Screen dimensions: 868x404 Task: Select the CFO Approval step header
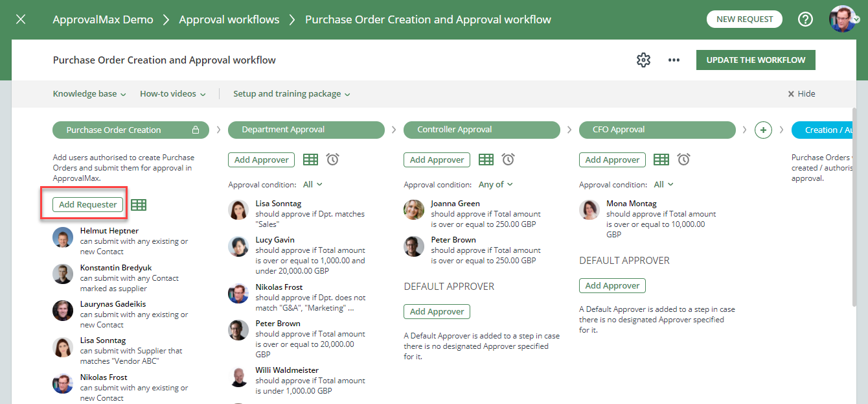point(657,130)
